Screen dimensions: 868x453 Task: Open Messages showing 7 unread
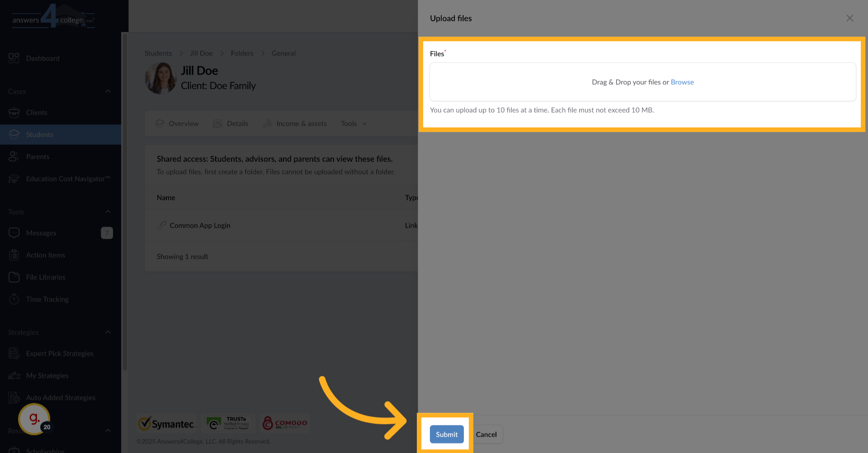(x=14, y=233)
